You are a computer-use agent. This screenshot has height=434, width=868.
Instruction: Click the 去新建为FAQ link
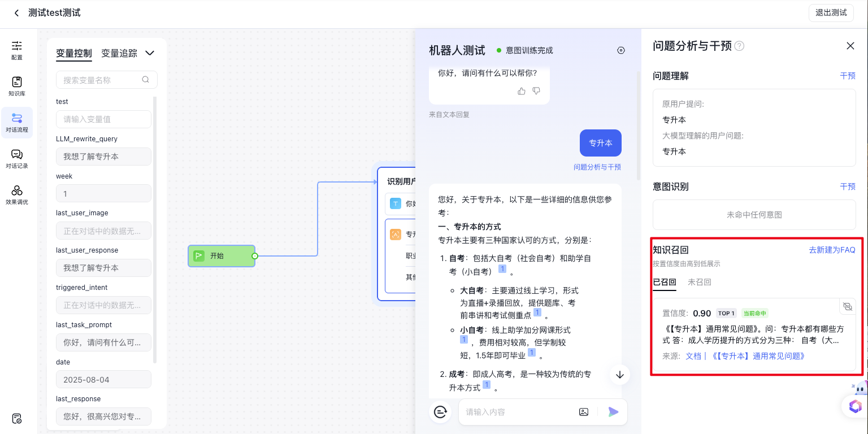832,250
